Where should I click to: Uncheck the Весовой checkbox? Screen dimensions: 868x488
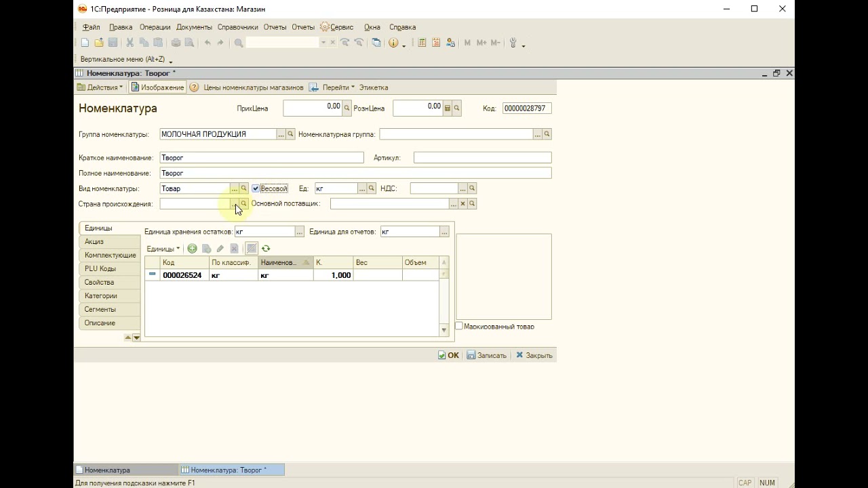(x=256, y=188)
